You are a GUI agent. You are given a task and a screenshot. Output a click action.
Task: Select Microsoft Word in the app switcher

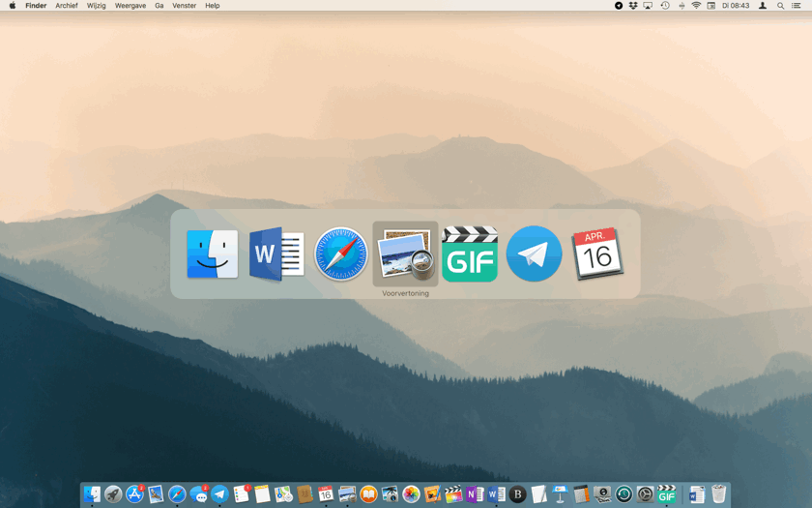pos(276,254)
